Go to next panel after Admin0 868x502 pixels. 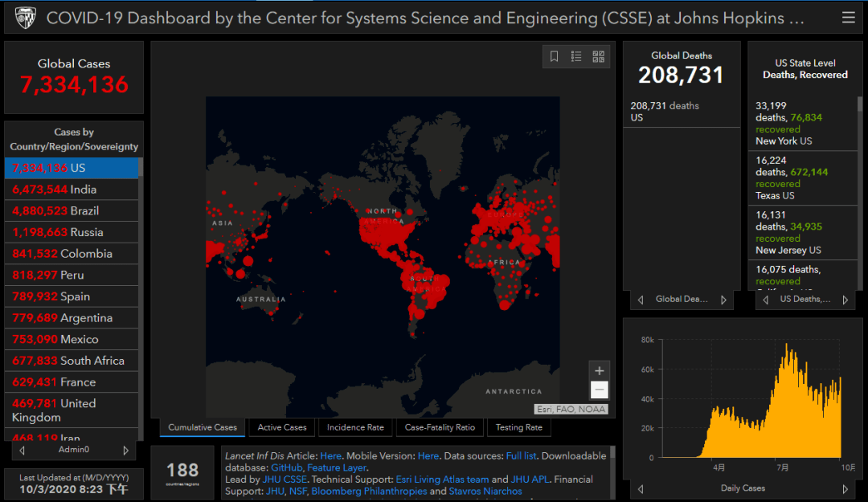125,451
